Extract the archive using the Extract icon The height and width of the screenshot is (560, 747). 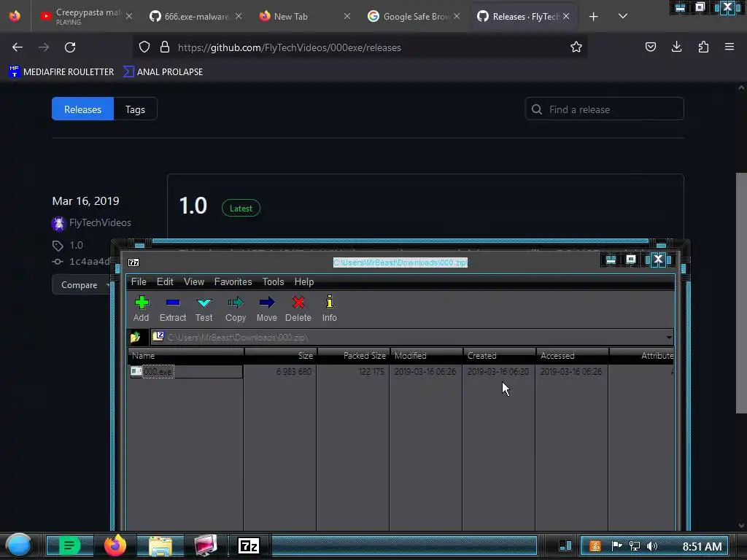(172, 308)
